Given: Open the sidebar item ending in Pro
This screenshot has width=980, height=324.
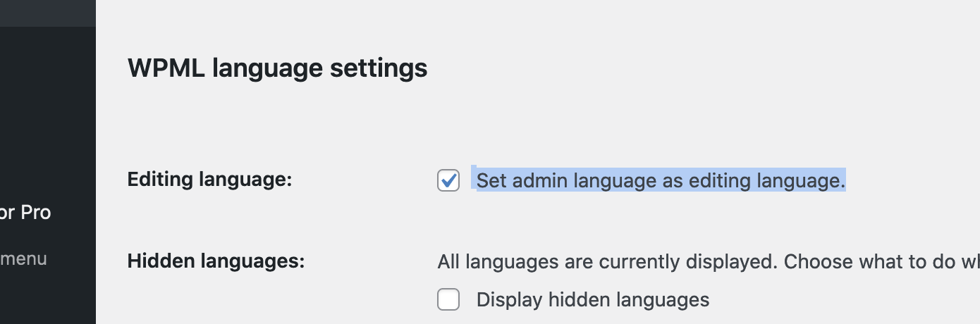Looking at the screenshot, I should (25, 212).
